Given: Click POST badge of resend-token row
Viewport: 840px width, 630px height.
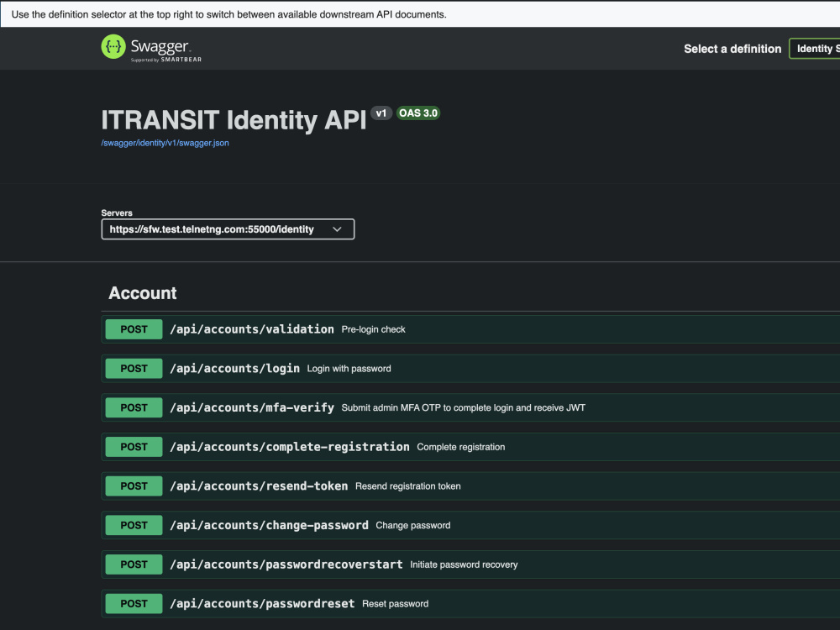Looking at the screenshot, I should (x=134, y=486).
